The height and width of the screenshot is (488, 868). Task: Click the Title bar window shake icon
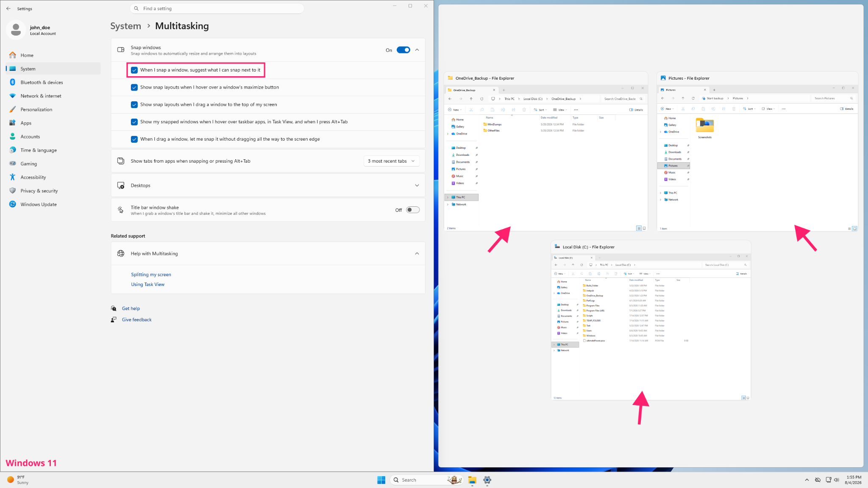(121, 210)
